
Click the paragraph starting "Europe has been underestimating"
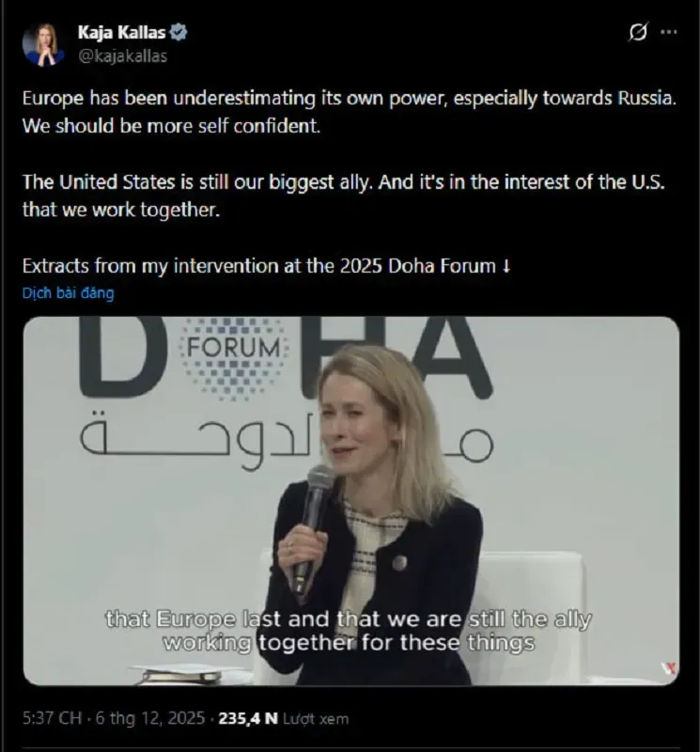click(349, 111)
